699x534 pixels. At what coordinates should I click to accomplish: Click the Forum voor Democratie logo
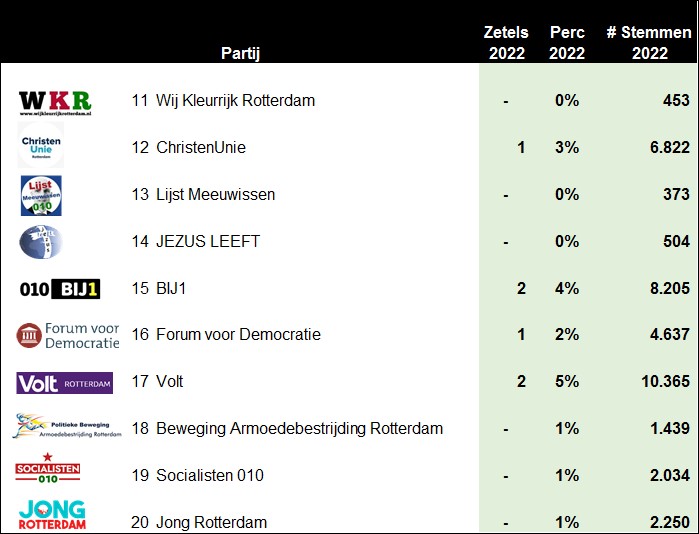pyautogui.click(x=68, y=336)
